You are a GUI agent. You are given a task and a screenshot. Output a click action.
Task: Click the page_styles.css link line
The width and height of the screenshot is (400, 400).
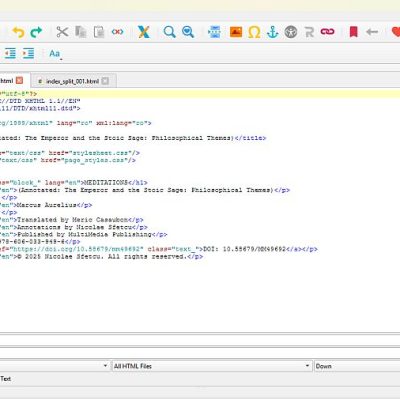[68, 160]
